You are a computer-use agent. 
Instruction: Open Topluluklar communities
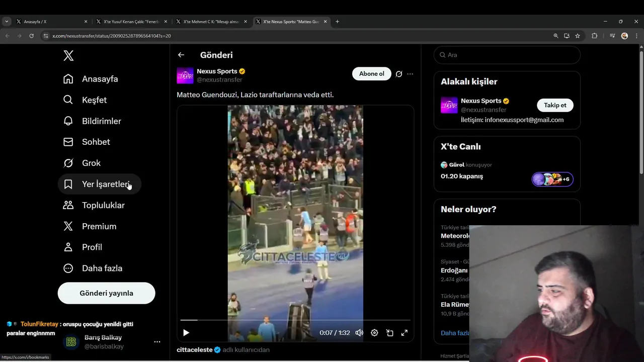pyautogui.click(x=94, y=206)
